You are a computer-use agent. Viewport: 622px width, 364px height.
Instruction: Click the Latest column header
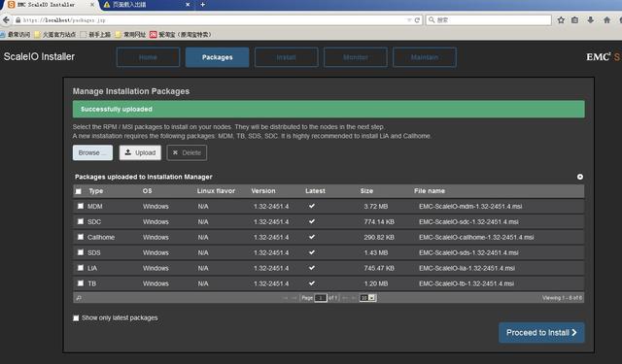(x=315, y=191)
